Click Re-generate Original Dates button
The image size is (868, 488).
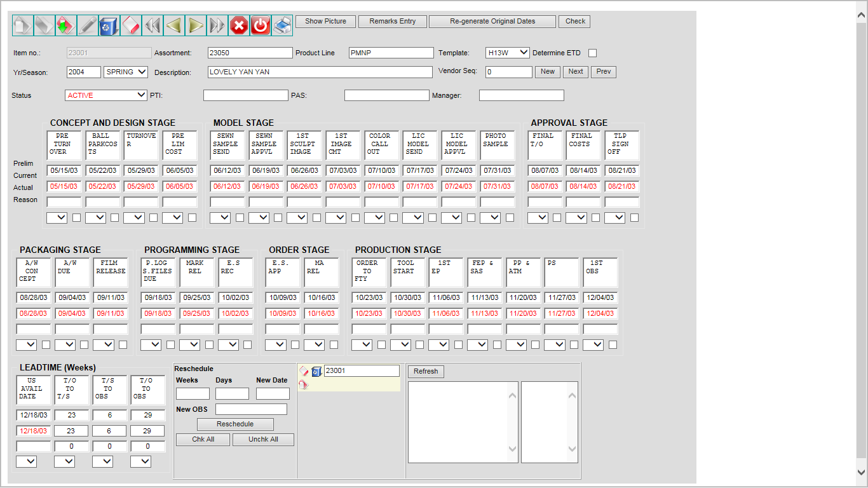click(492, 22)
